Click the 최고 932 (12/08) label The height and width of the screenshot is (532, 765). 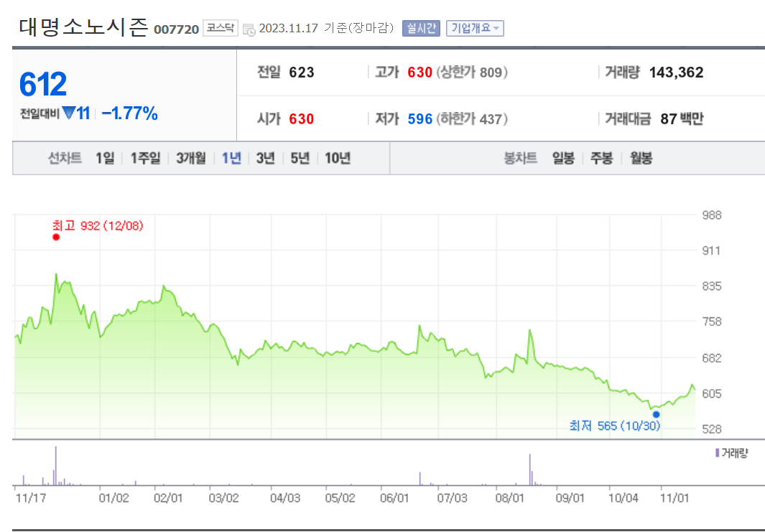[x=98, y=225]
